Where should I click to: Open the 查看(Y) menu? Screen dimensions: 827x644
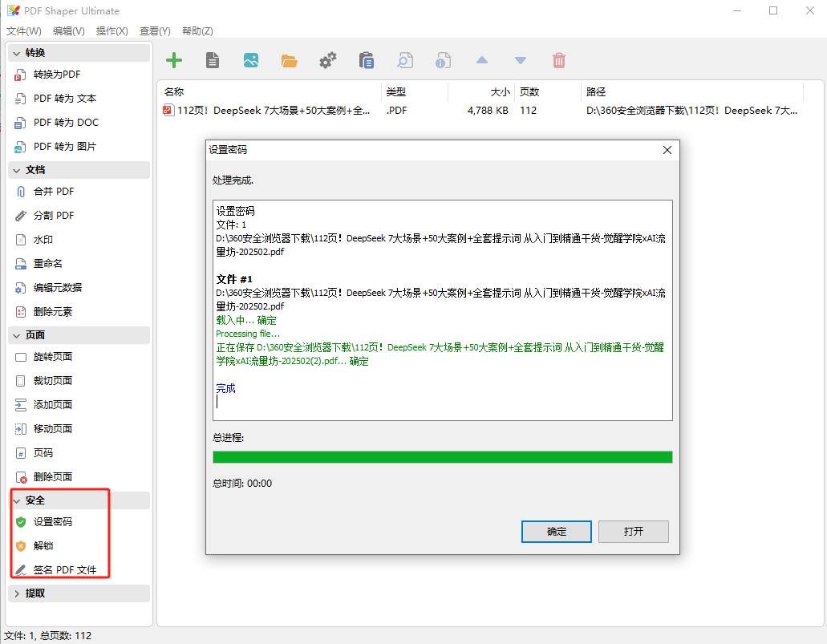tap(155, 31)
